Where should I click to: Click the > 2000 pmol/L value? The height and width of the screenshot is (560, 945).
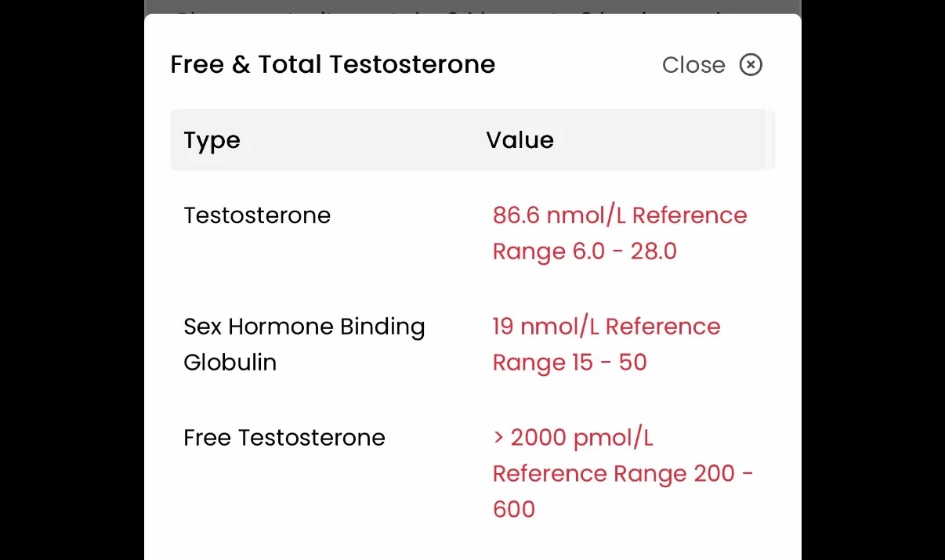click(x=573, y=438)
